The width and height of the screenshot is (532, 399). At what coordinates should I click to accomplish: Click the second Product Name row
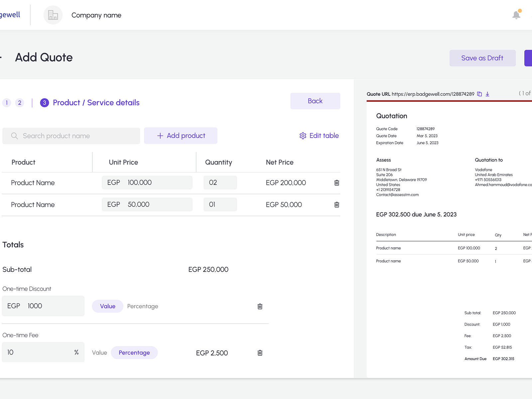pyautogui.click(x=33, y=205)
